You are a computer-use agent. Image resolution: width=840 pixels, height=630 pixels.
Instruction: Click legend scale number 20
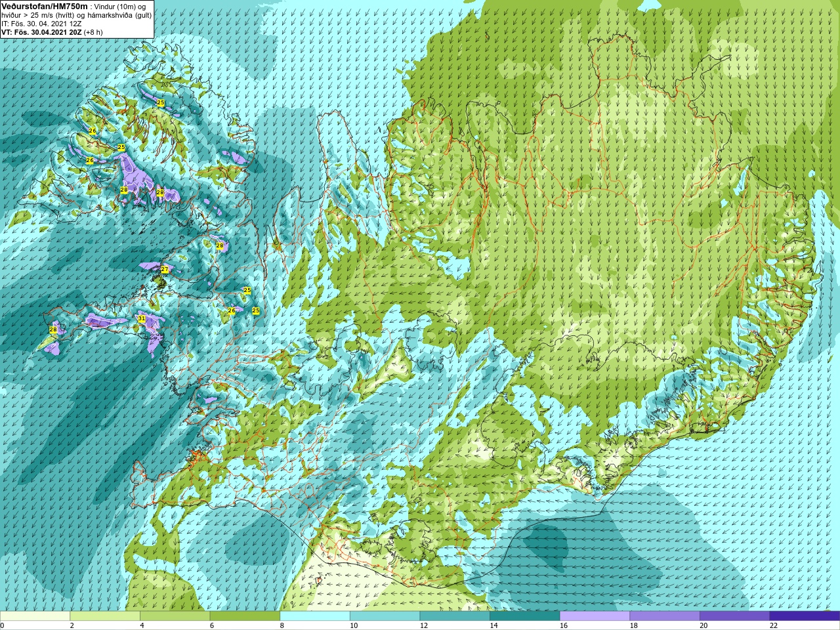(703, 625)
